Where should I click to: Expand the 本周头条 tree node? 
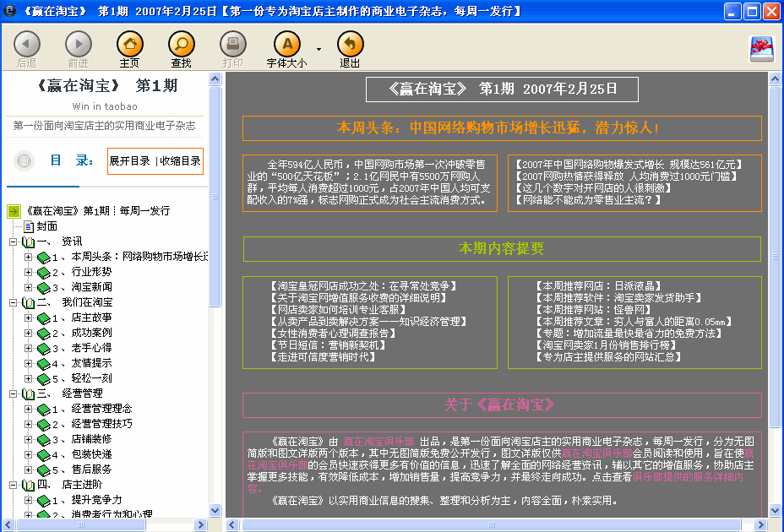[29, 257]
